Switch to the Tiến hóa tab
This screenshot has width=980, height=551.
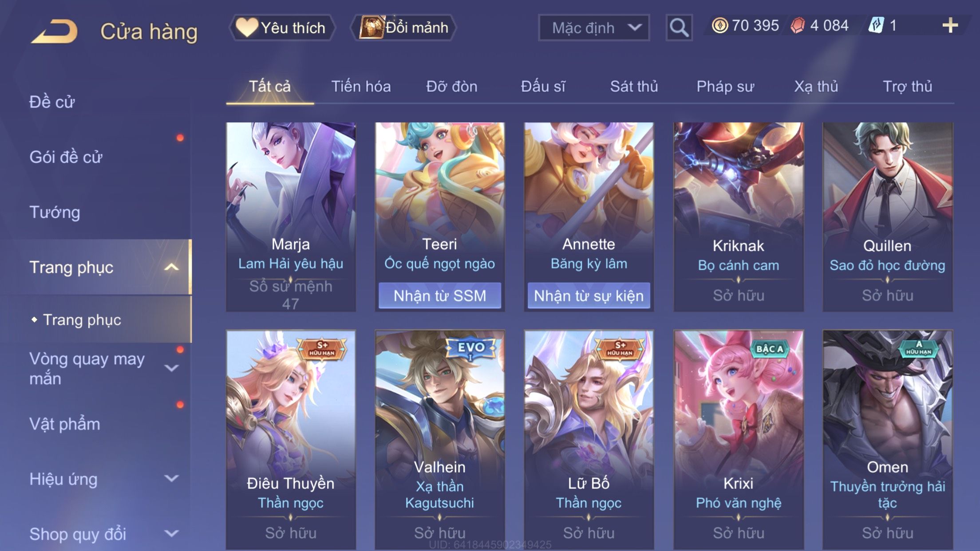point(361,86)
